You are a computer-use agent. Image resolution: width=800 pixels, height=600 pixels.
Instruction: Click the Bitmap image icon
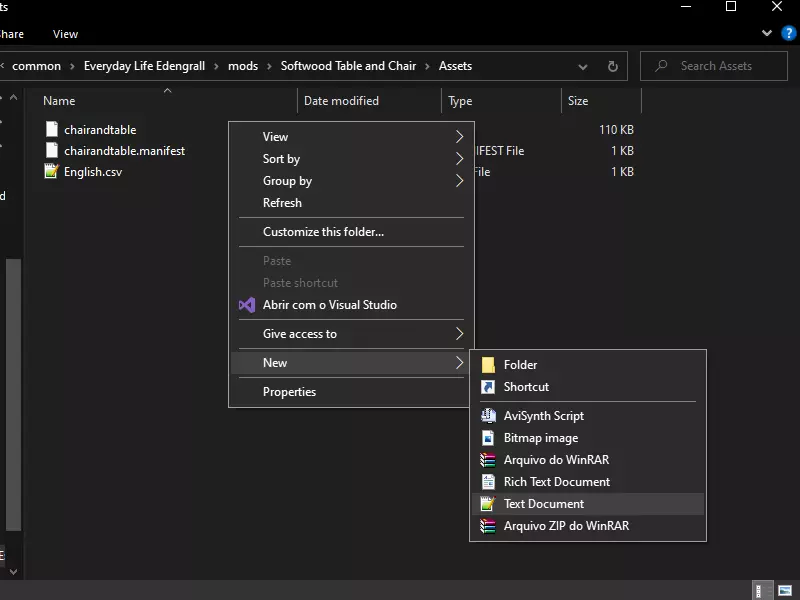pyautogui.click(x=488, y=438)
